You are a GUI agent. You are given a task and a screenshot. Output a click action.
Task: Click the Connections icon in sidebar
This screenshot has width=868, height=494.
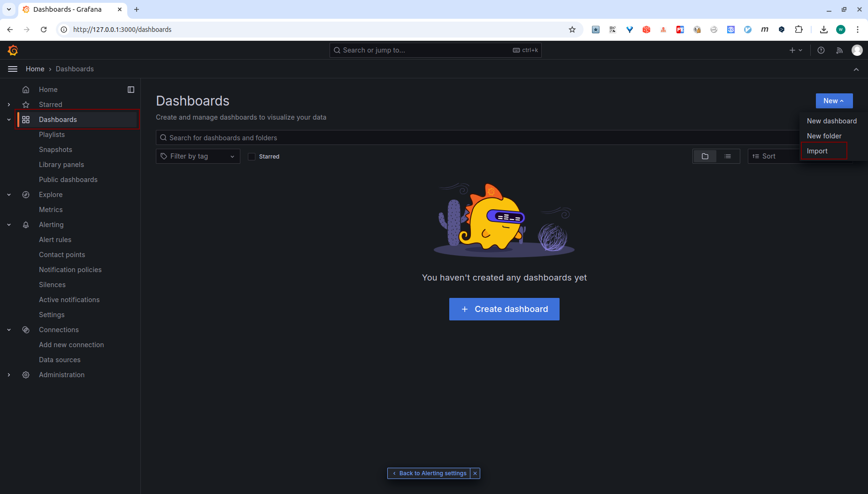[26, 330]
